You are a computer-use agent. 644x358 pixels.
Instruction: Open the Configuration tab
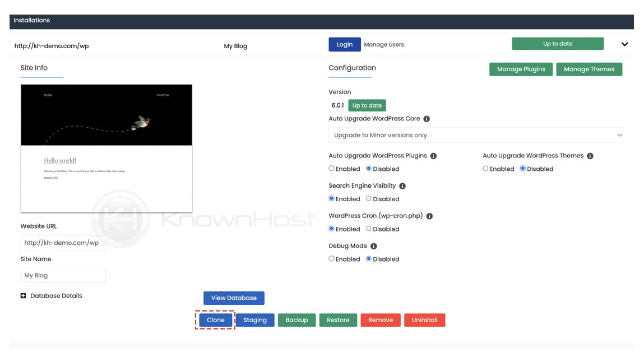tap(351, 67)
